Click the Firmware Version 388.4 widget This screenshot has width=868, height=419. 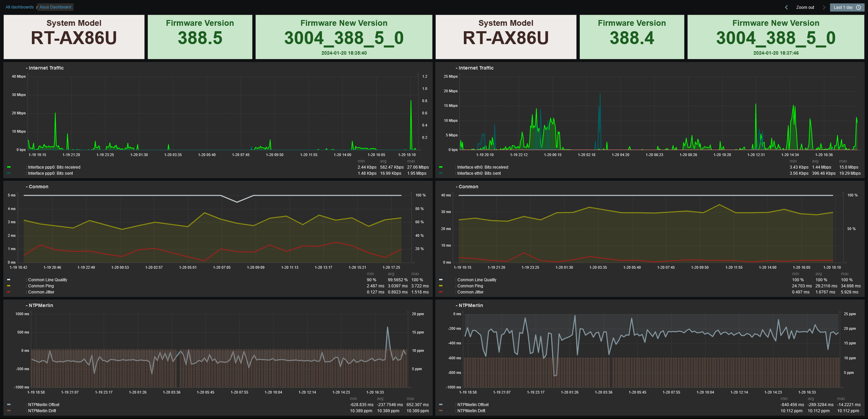632,37
